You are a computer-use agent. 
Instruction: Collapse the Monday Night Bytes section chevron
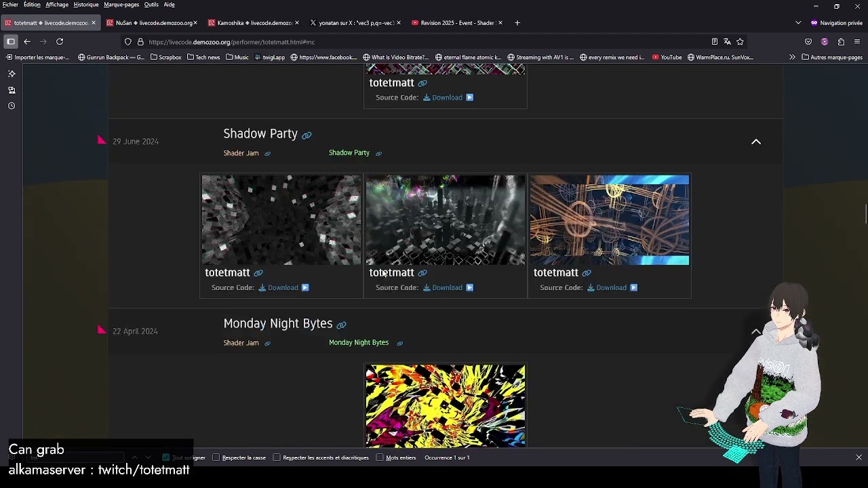[756, 331]
